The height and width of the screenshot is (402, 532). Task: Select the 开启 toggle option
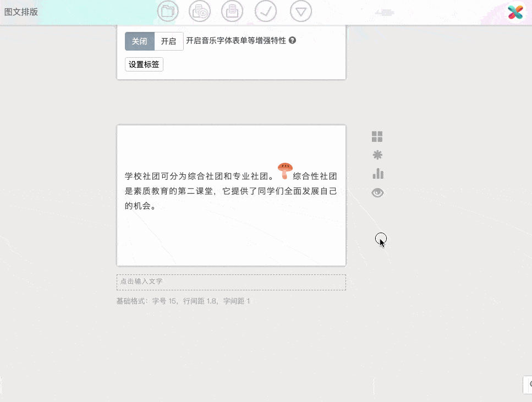169,41
